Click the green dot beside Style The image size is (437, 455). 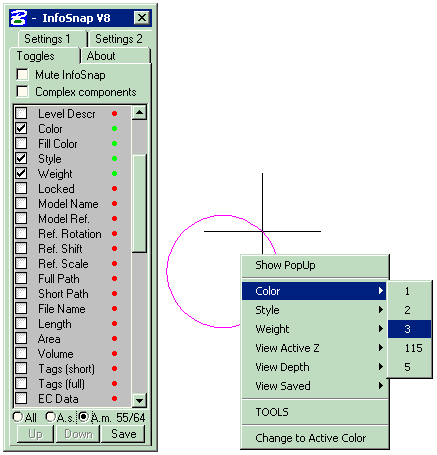pos(114,159)
